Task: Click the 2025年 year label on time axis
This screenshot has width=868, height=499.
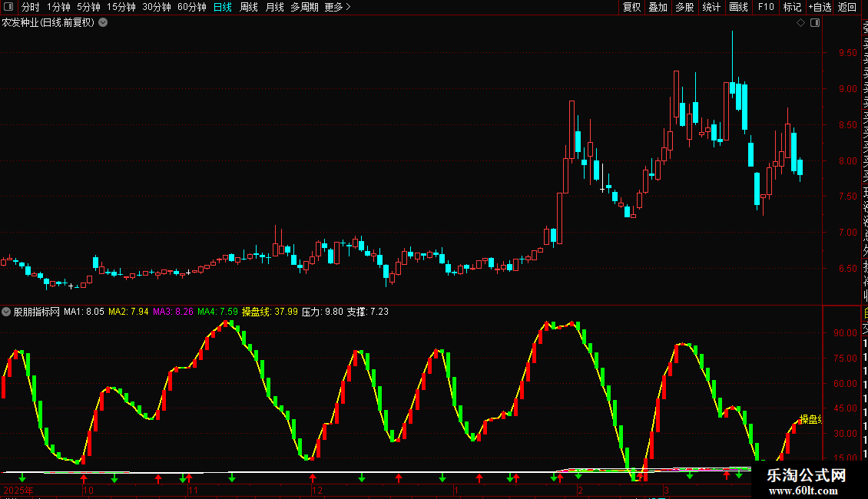Action: (x=18, y=490)
